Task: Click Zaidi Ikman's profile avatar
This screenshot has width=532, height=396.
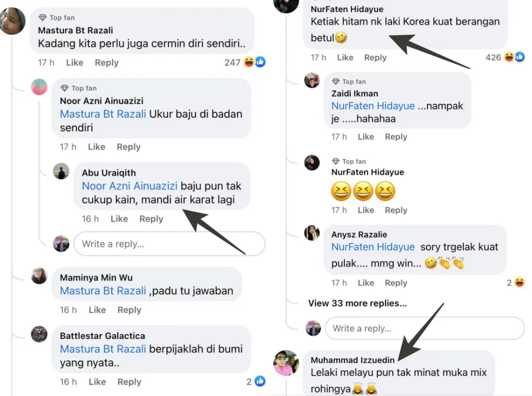Action: click(312, 80)
